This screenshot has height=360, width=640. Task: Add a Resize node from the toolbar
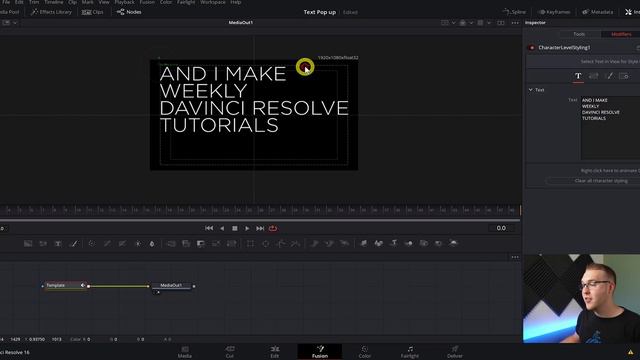point(216,244)
